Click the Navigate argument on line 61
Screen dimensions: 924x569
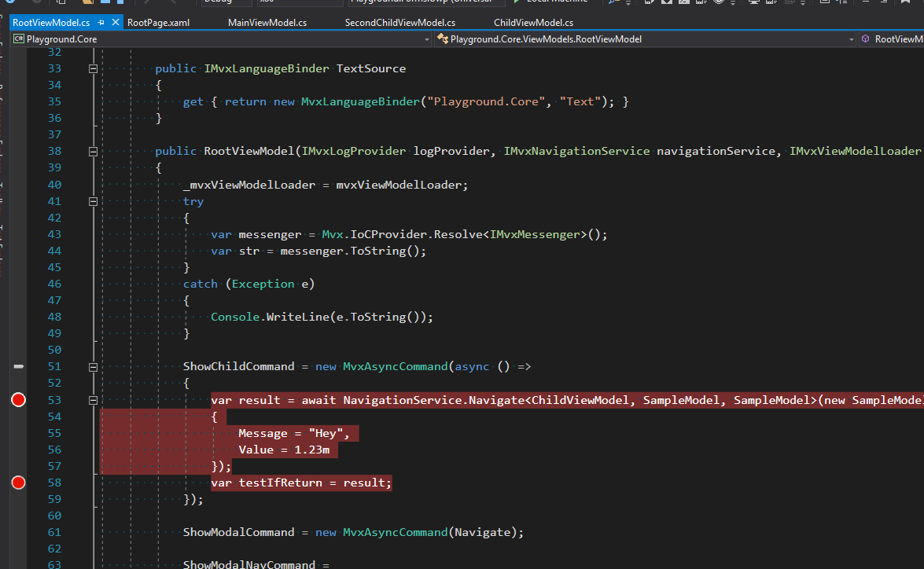(x=483, y=532)
